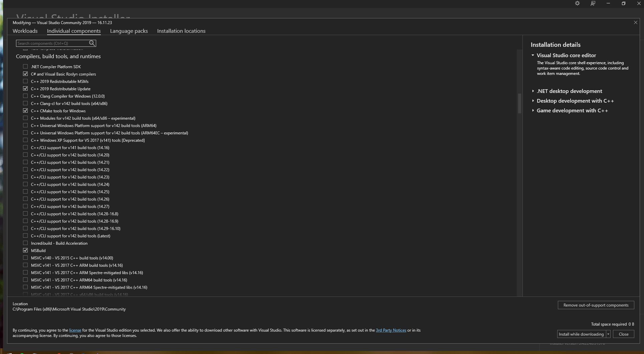
Task: Check C++ UWP support for v142 (ARM64EC – experimental)
Action: coord(25,133)
